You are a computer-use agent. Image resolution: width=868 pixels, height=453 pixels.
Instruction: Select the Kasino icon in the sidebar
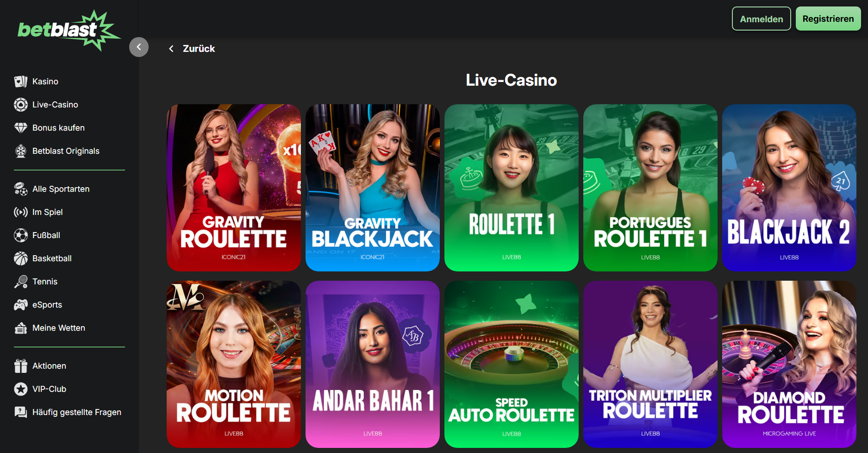point(20,81)
